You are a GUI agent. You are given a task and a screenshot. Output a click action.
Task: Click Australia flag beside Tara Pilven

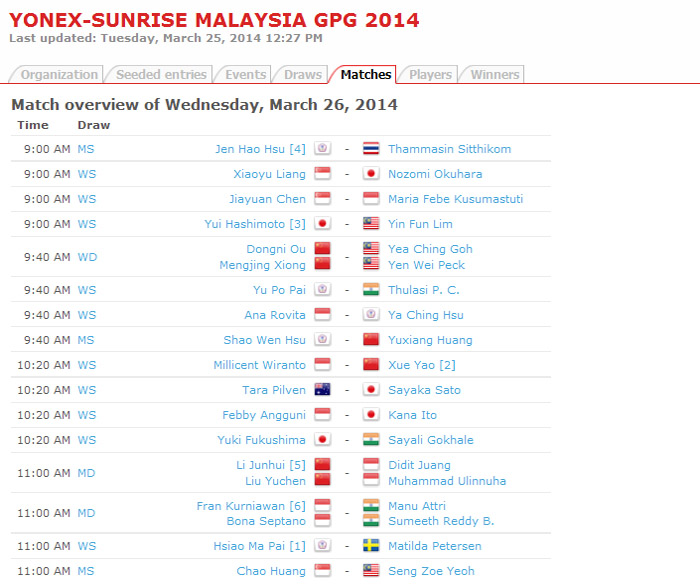point(322,389)
